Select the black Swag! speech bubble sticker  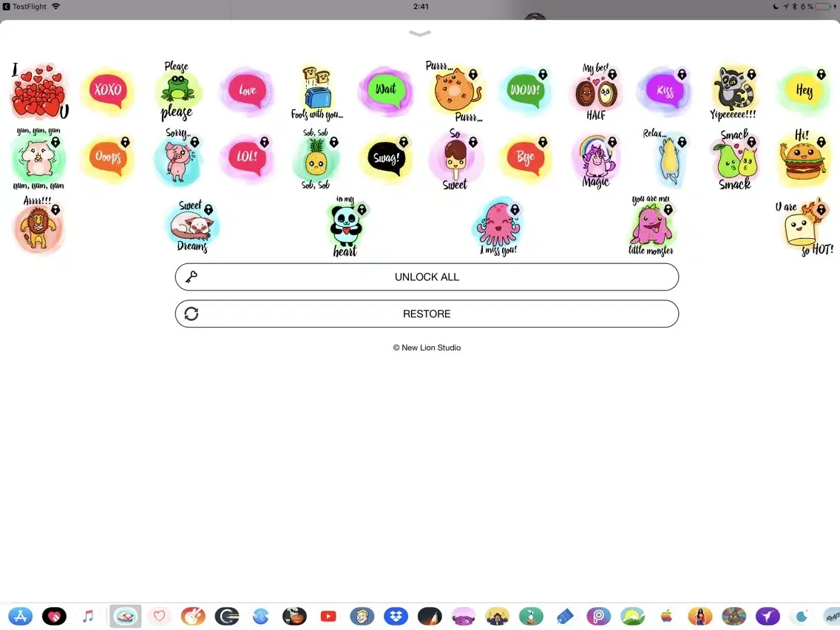(x=386, y=158)
